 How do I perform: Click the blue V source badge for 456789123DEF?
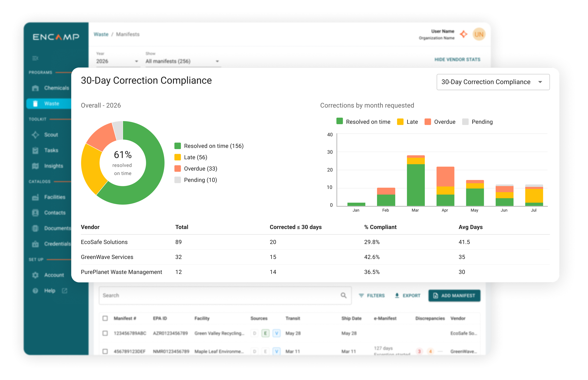pyautogui.click(x=277, y=351)
